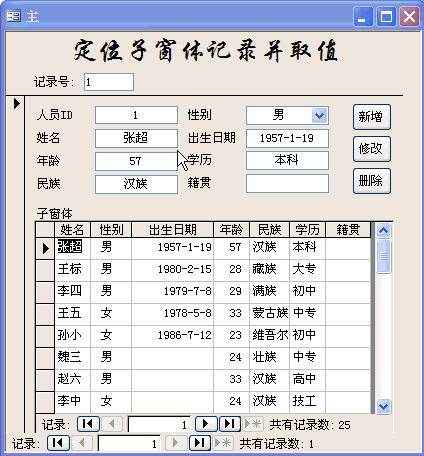This screenshot has height=456, width=424.
Task: Click subform new record asterisk button
Action: point(253,424)
